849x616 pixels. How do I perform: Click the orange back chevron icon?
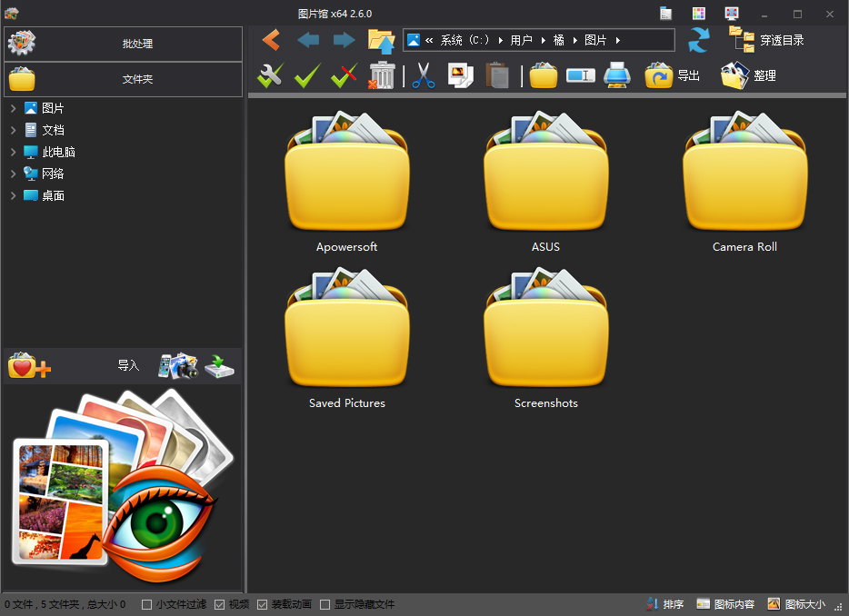pyautogui.click(x=270, y=40)
